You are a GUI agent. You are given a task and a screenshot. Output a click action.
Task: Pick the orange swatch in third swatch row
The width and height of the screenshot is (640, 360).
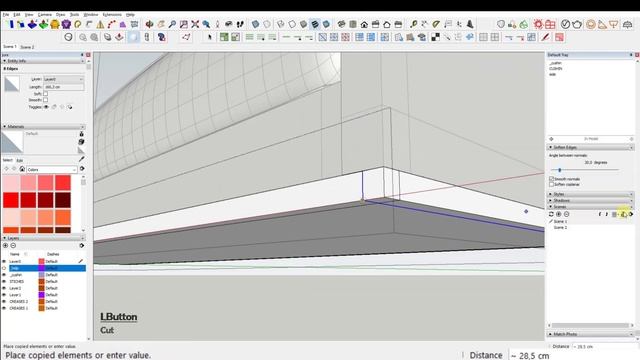63,217
